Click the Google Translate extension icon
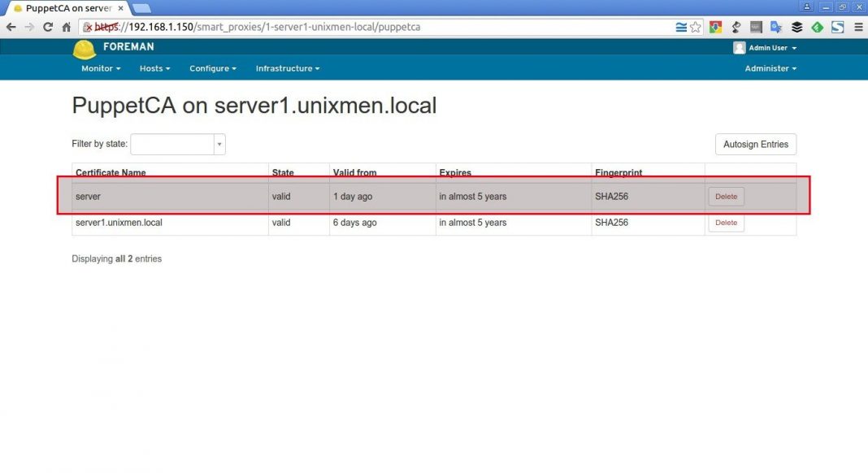Viewport: 868px width, 473px height. [776, 27]
